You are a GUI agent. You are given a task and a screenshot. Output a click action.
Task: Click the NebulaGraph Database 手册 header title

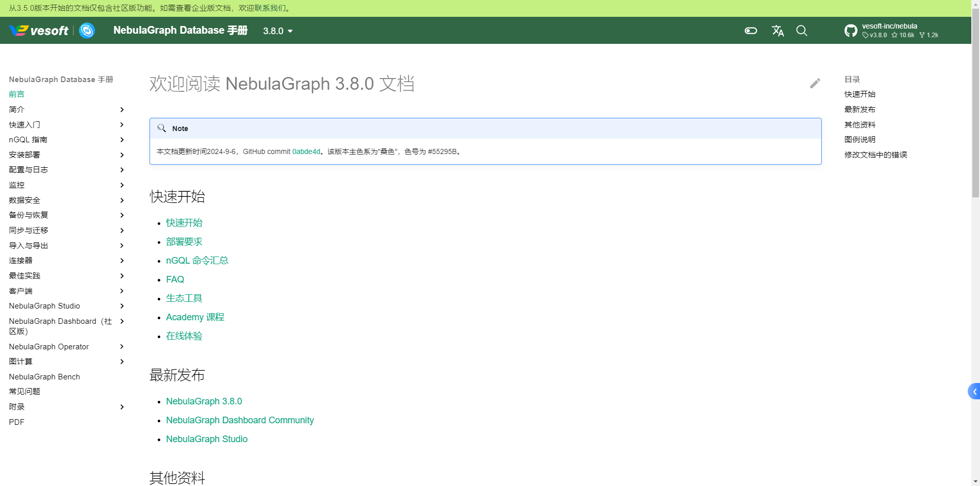[180, 31]
